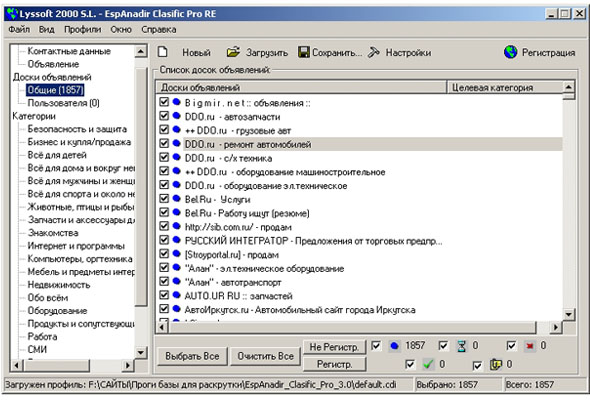
Task: Click the Доски объявлений column header
Action: click(301, 87)
